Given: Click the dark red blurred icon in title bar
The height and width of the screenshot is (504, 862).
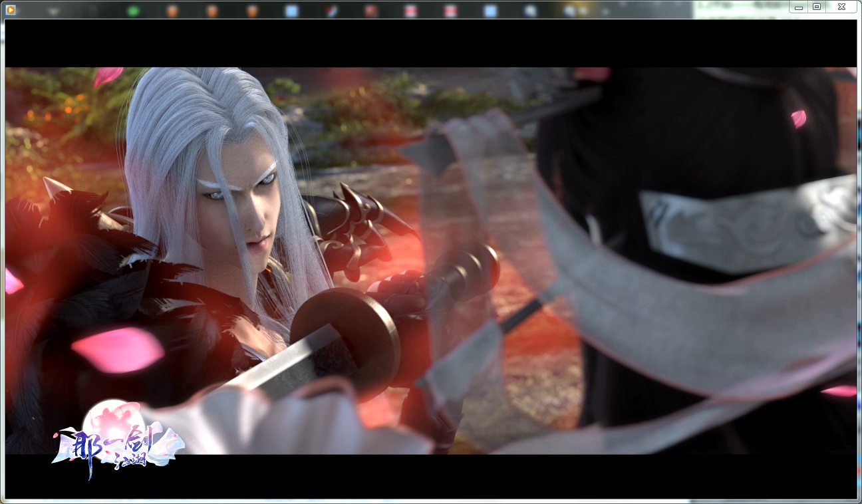Looking at the screenshot, I should coord(371,11).
